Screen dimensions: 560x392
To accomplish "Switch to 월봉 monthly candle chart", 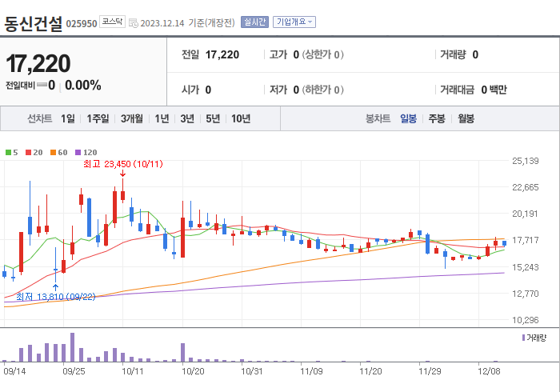I will pos(466,118).
